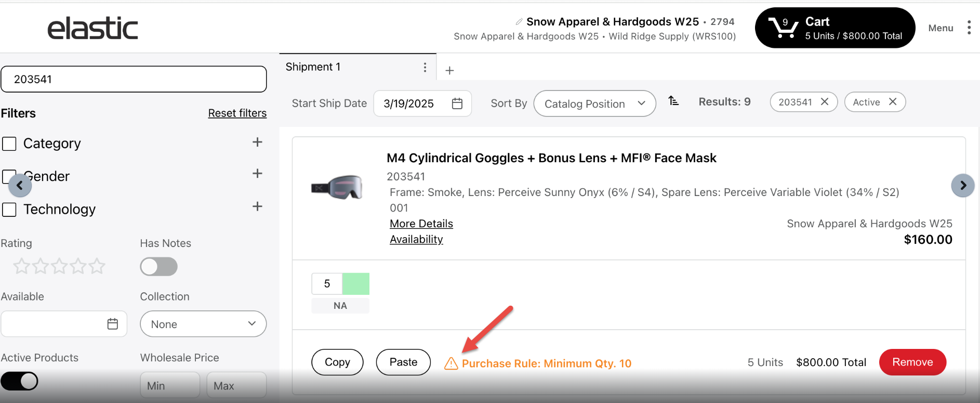Remove the Active filter chip
The image size is (980, 403).
(x=893, y=102)
